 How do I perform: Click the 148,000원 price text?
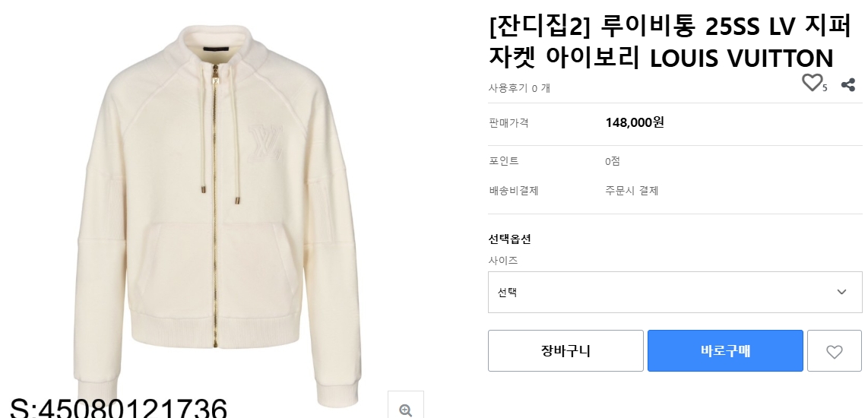(x=635, y=122)
